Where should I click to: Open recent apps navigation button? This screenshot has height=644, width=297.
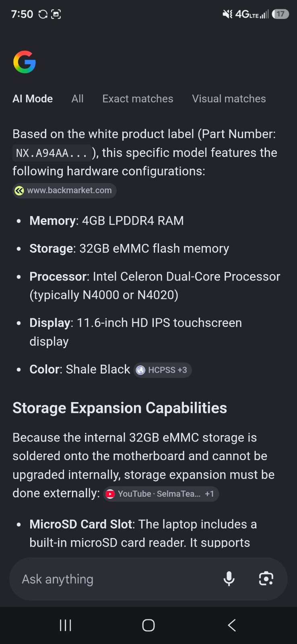(65, 625)
